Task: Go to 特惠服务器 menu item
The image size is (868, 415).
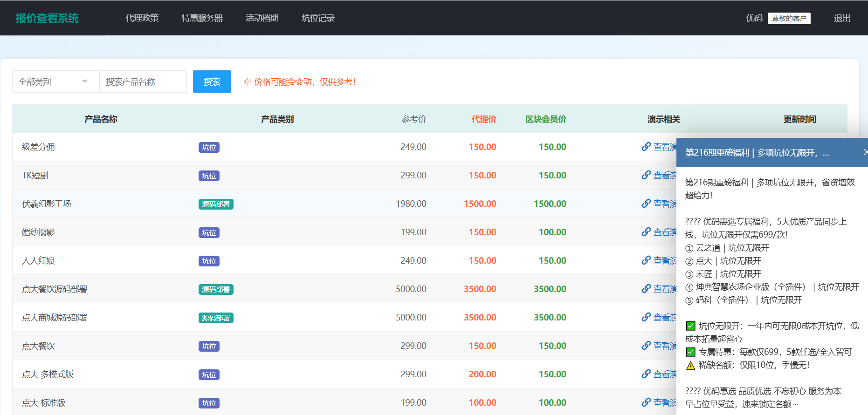Action: pyautogui.click(x=202, y=18)
